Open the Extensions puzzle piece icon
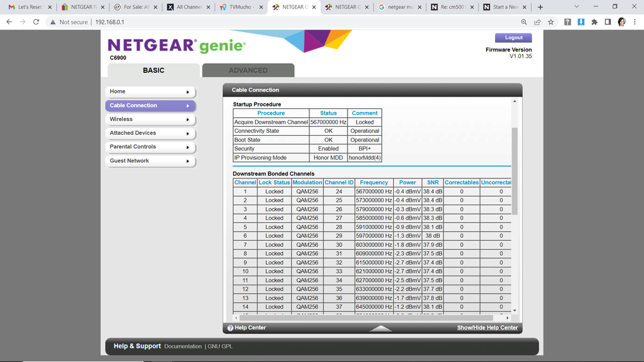Viewport: 644px width, 362px height. (594, 22)
